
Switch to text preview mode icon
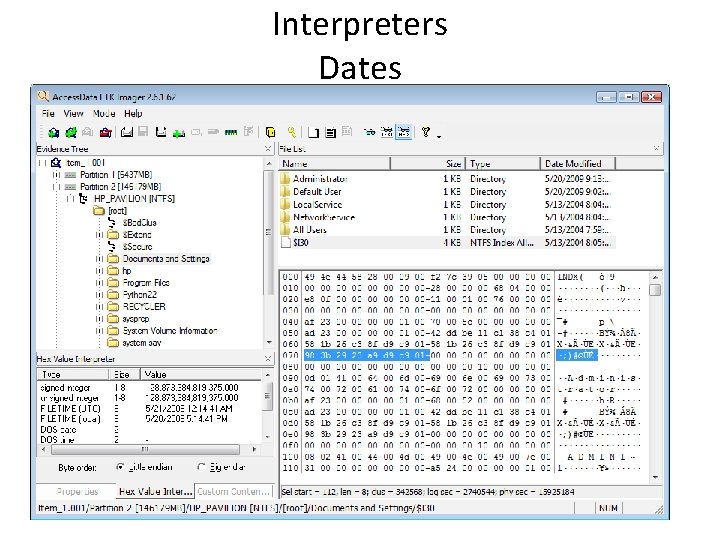point(387,132)
